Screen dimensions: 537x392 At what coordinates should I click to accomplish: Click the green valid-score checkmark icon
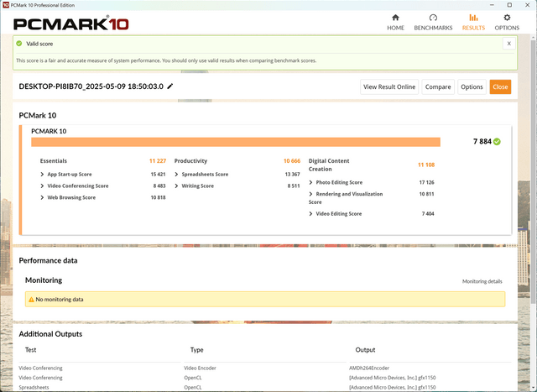(19, 44)
